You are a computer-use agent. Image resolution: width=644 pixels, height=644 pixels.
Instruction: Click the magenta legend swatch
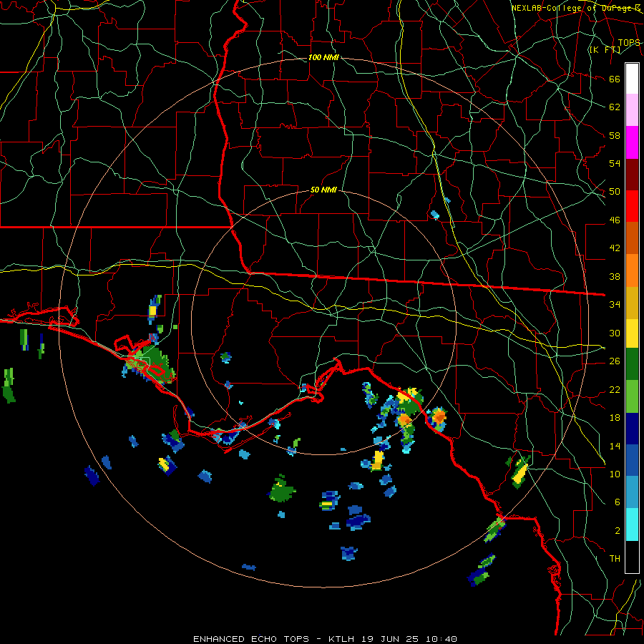(x=632, y=142)
